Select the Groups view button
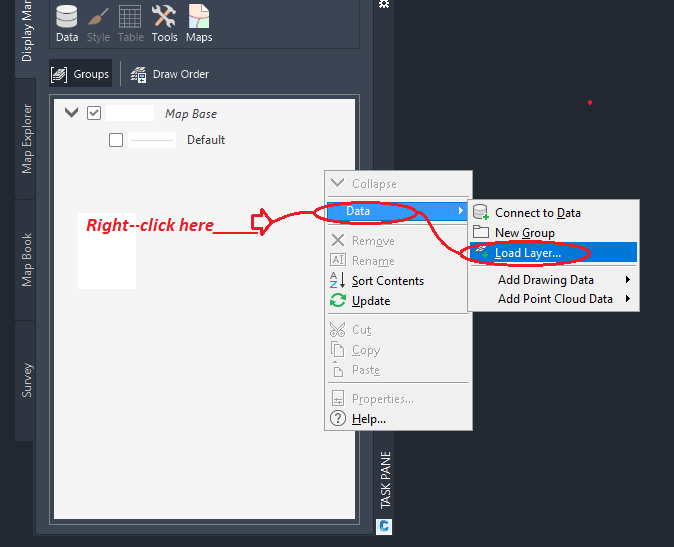 pyautogui.click(x=80, y=74)
